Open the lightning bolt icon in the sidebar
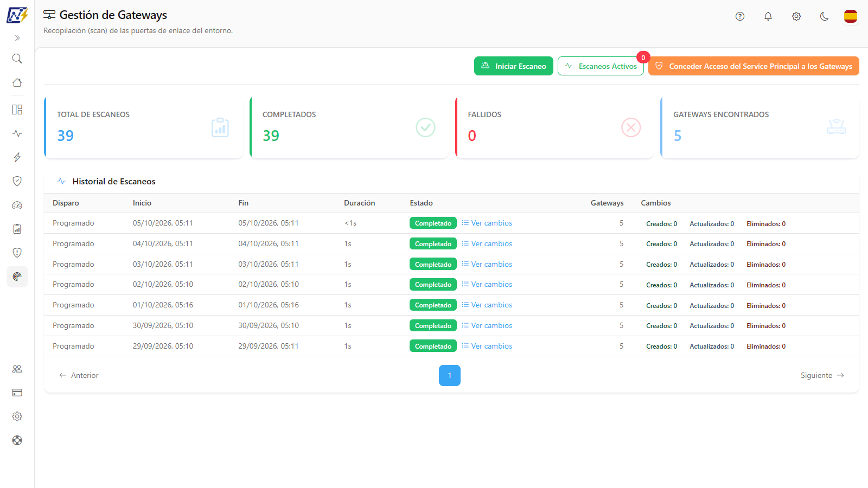 [17, 157]
